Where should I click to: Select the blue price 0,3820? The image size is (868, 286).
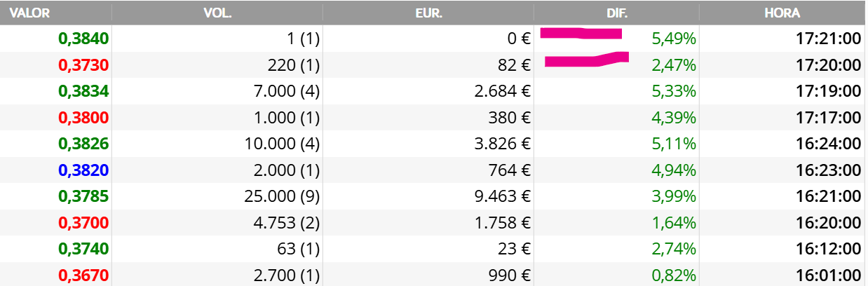[x=83, y=170]
